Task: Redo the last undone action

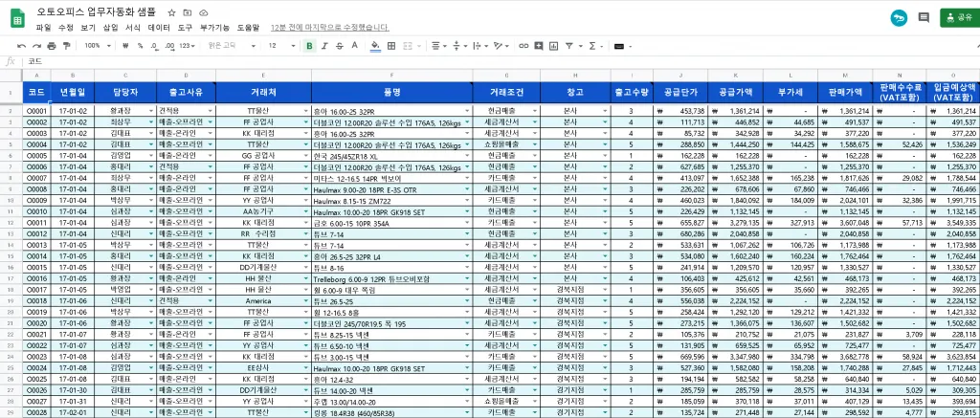Action: 36,46
